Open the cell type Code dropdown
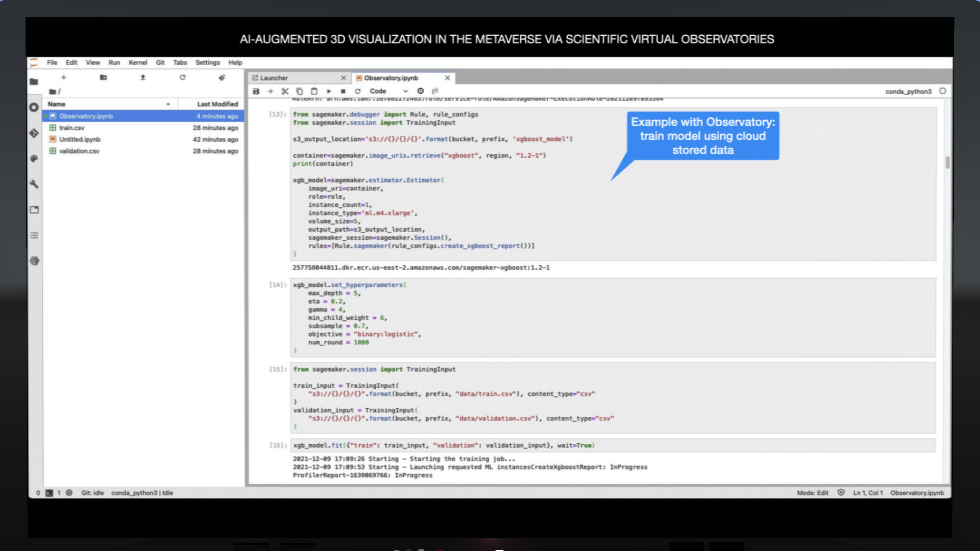 click(388, 91)
